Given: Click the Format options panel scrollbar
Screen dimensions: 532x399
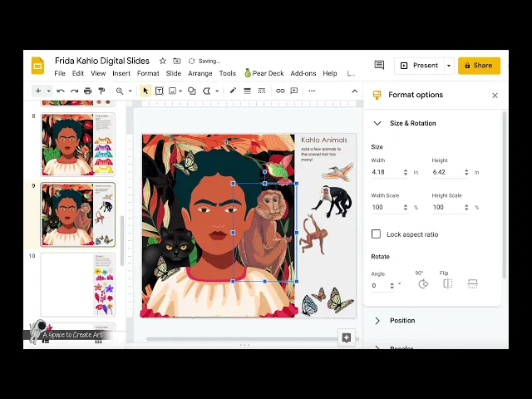Looking at the screenshot, I should (x=505, y=195).
